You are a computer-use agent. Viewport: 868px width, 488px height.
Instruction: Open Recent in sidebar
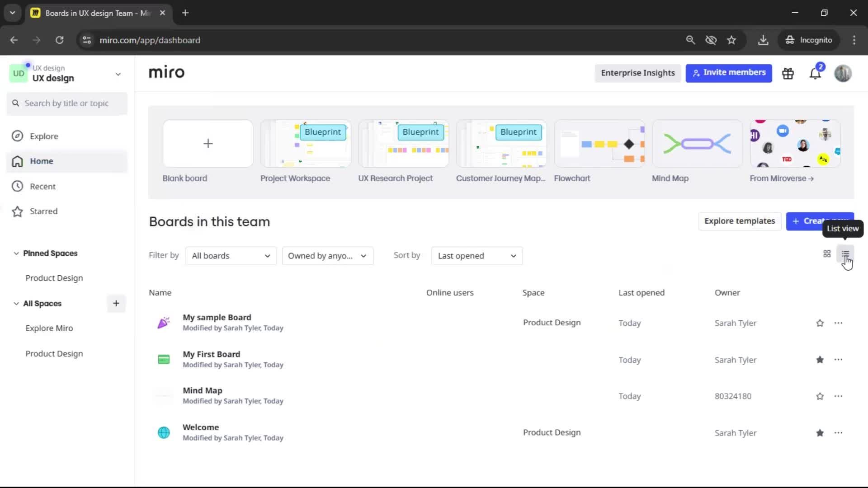pos(67,186)
